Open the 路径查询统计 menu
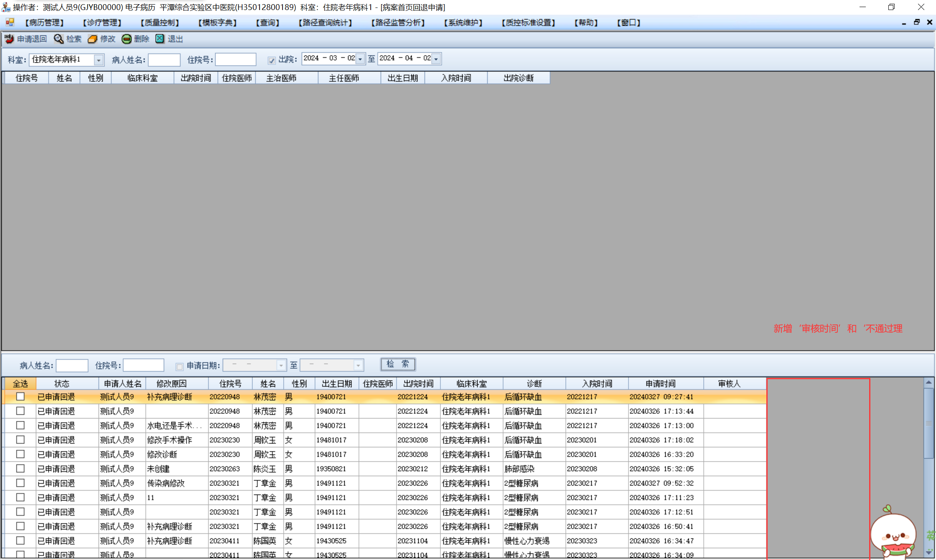 [325, 23]
